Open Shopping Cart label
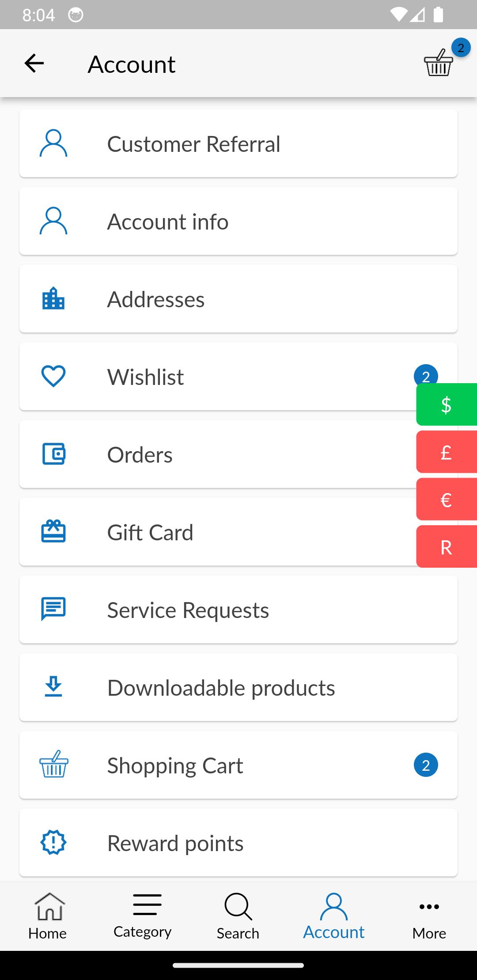The image size is (477, 980). pyautogui.click(x=175, y=765)
